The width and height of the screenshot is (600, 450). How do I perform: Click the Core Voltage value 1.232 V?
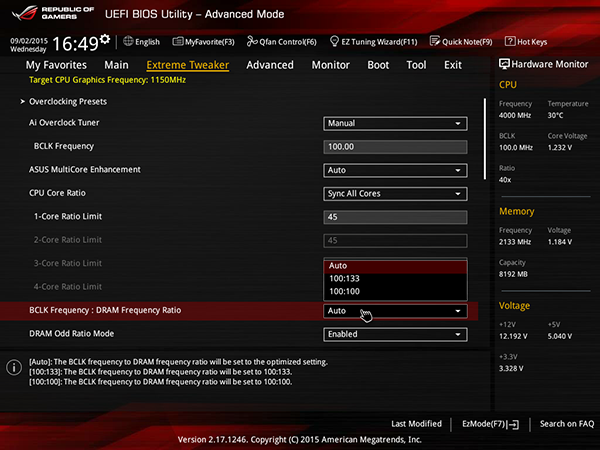pyautogui.click(x=560, y=147)
